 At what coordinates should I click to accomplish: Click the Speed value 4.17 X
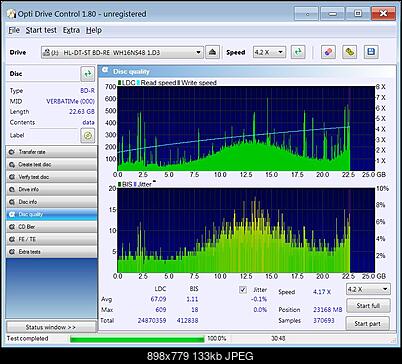pos(322,292)
